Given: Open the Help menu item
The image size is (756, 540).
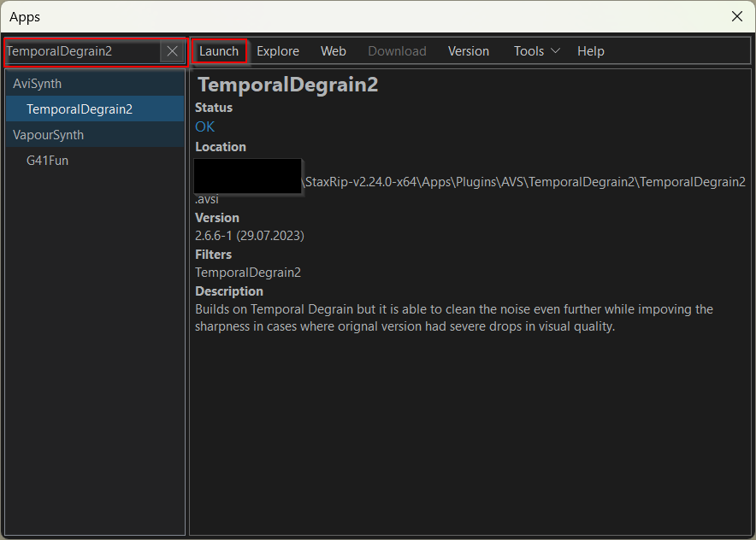Looking at the screenshot, I should 591,51.
